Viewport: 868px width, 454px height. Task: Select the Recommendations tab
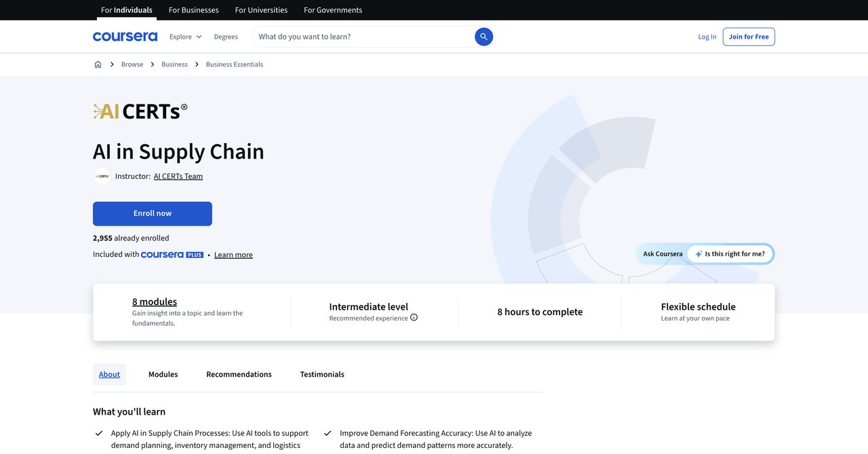[x=239, y=374]
